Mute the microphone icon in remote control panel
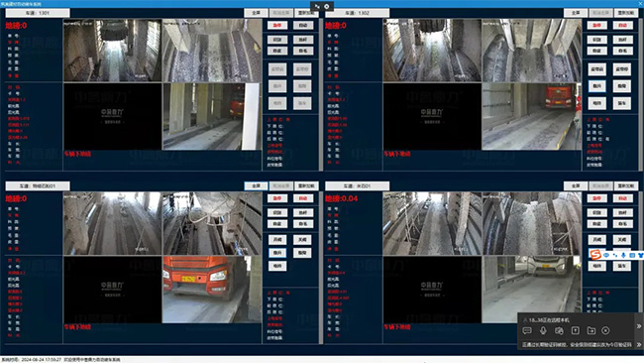The image size is (644, 363). point(543,330)
